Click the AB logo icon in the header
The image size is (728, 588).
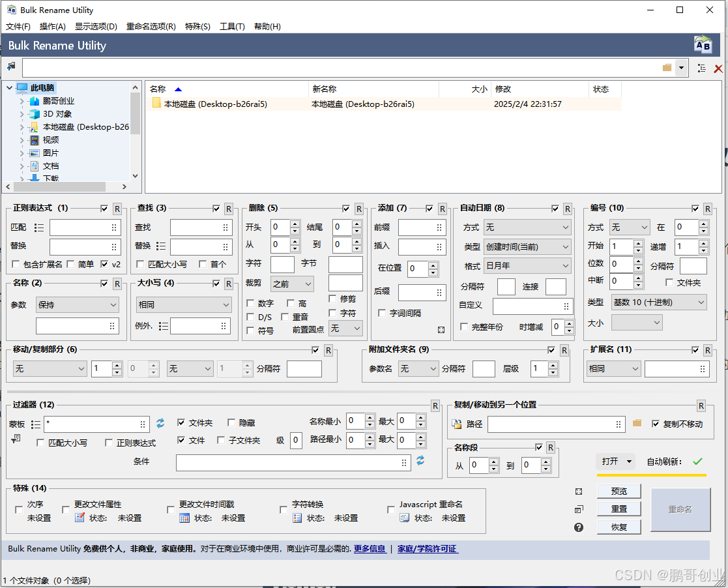(x=703, y=45)
